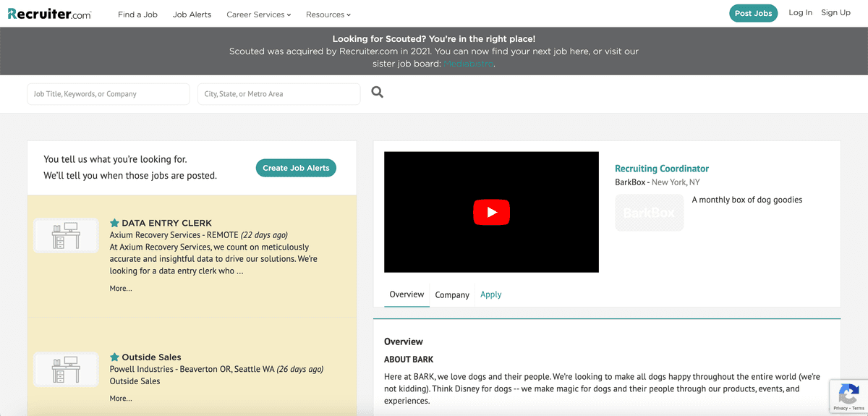Click the Job Title, Keywords, or Company field

[109, 94]
